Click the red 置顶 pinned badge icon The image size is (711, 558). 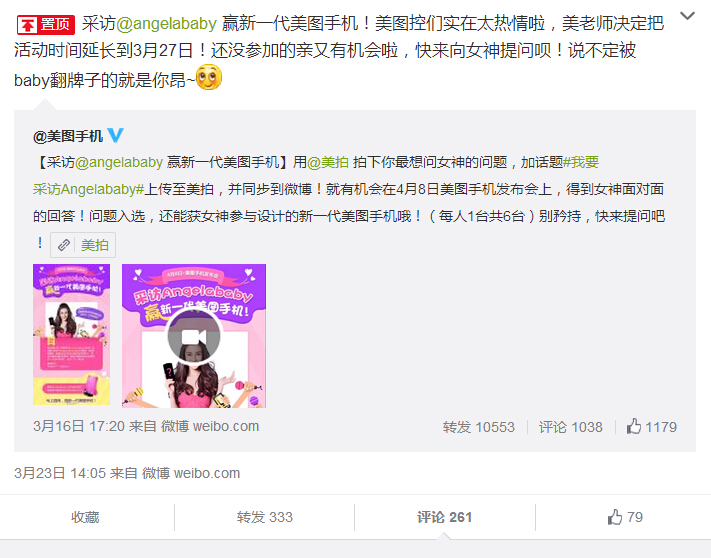coord(46,24)
